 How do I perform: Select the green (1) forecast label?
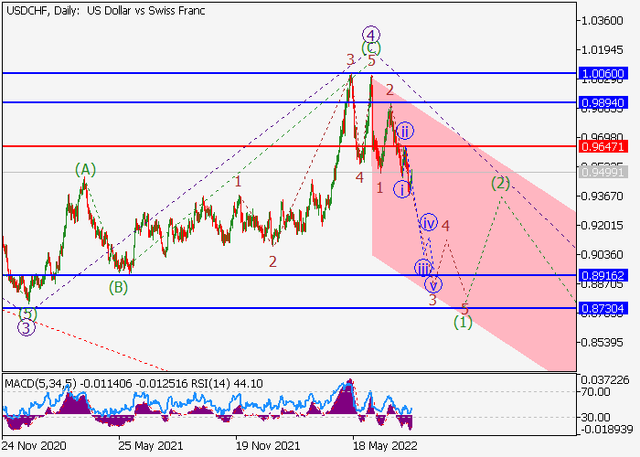462,322
